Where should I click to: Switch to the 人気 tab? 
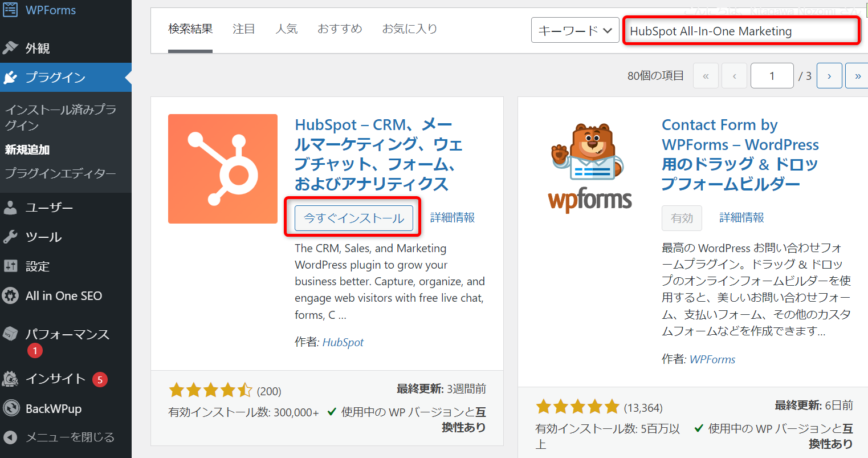pyautogui.click(x=287, y=29)
